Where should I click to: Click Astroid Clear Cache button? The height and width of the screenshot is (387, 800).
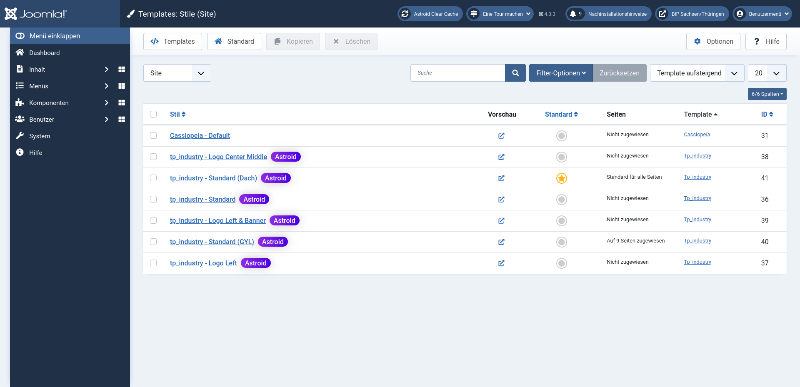pyautogui.click(x=430, y=14)
